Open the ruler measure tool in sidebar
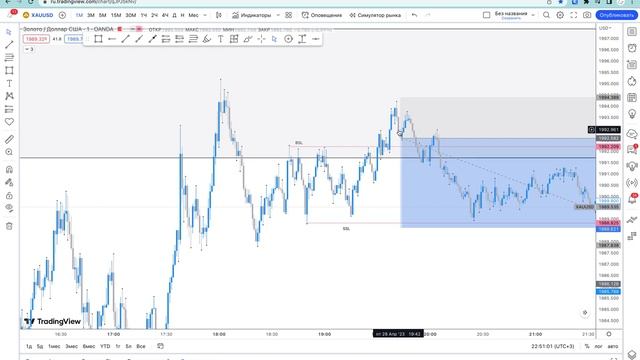 pos(9,139)
